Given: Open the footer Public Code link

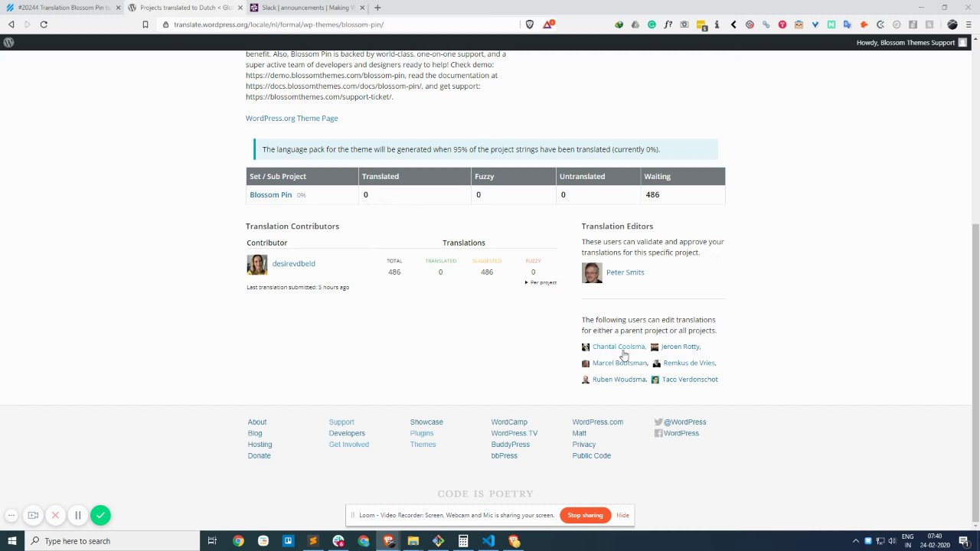Looking at the screenshot, I should [591, 455].
